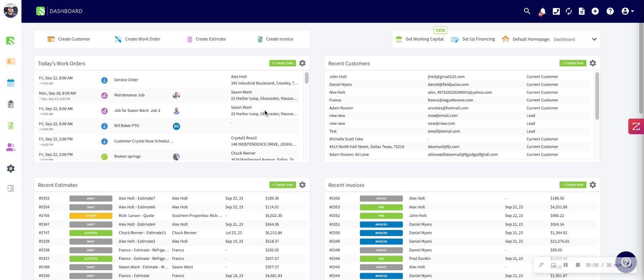Open John Holt customer row
The image size is (644, 280).
[x=338, y=77]
